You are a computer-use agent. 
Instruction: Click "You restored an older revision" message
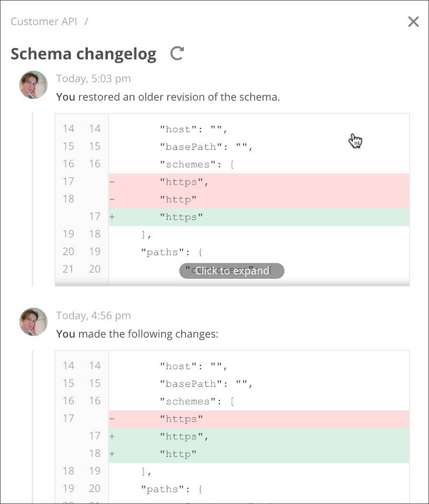[x=168, y=97]
